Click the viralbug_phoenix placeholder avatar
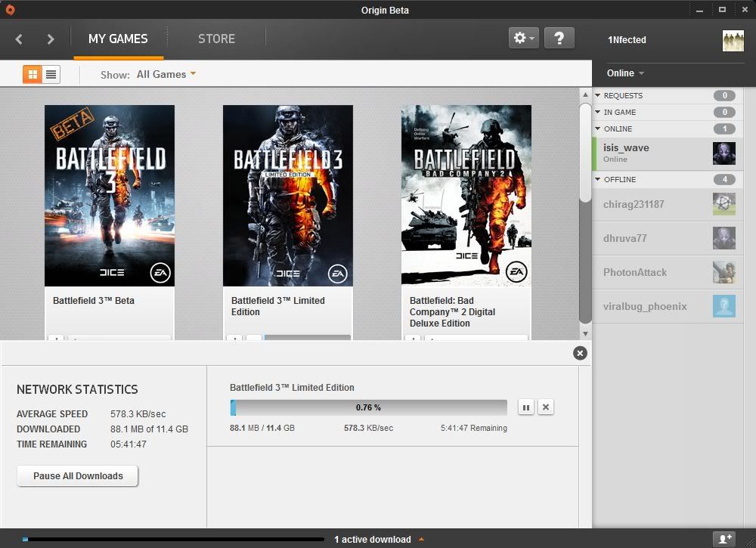 pos(724,306)
